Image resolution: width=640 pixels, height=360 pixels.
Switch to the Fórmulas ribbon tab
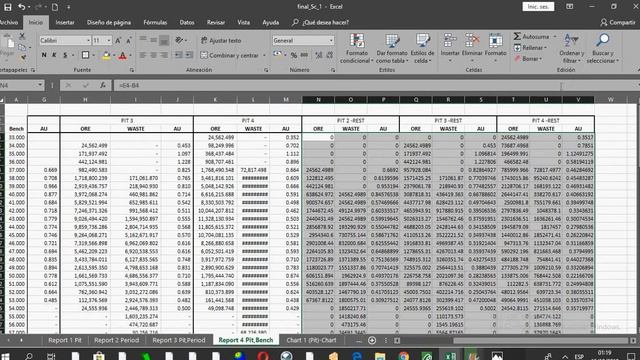pyautogui.click(x=155, y=22)
